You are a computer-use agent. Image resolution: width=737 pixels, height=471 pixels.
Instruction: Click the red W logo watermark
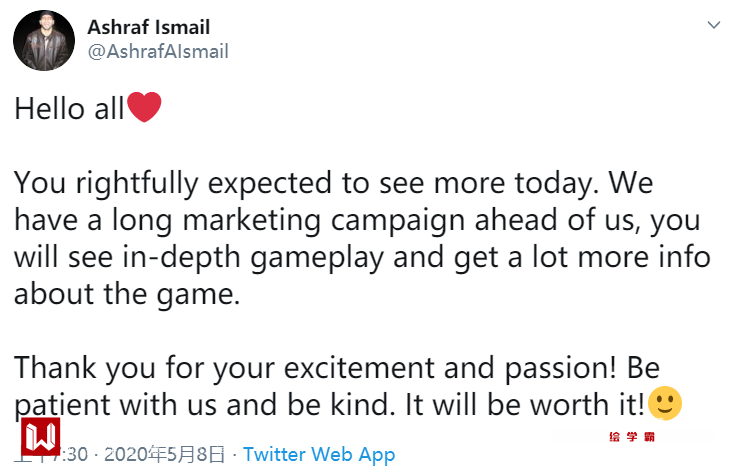pos(43,438)
